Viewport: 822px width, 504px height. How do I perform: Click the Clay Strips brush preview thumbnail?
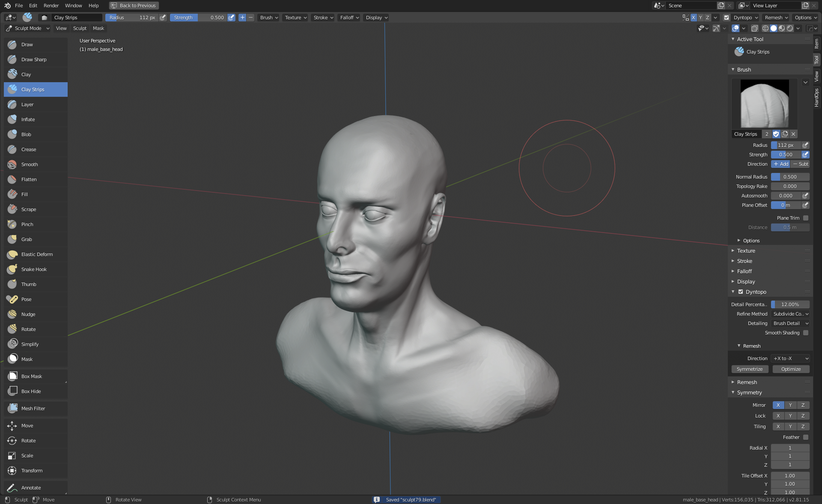coord(764,103)
